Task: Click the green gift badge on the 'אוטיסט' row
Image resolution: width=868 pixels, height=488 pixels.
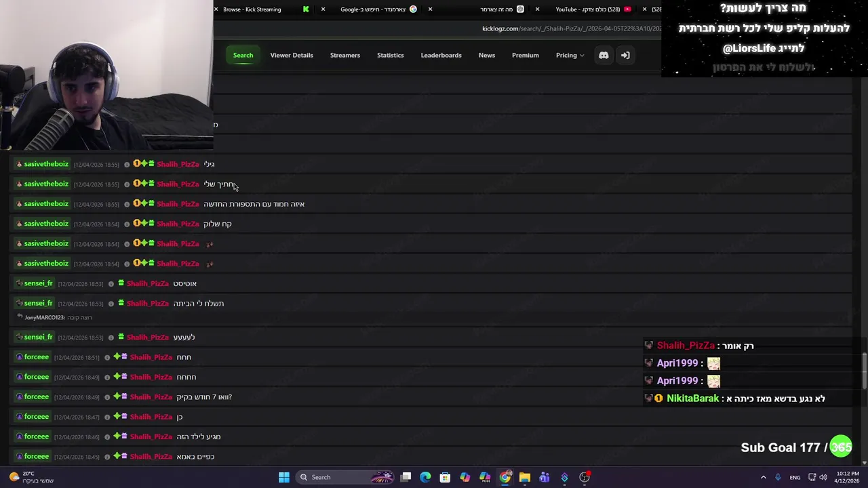Action: coord(121,283)
